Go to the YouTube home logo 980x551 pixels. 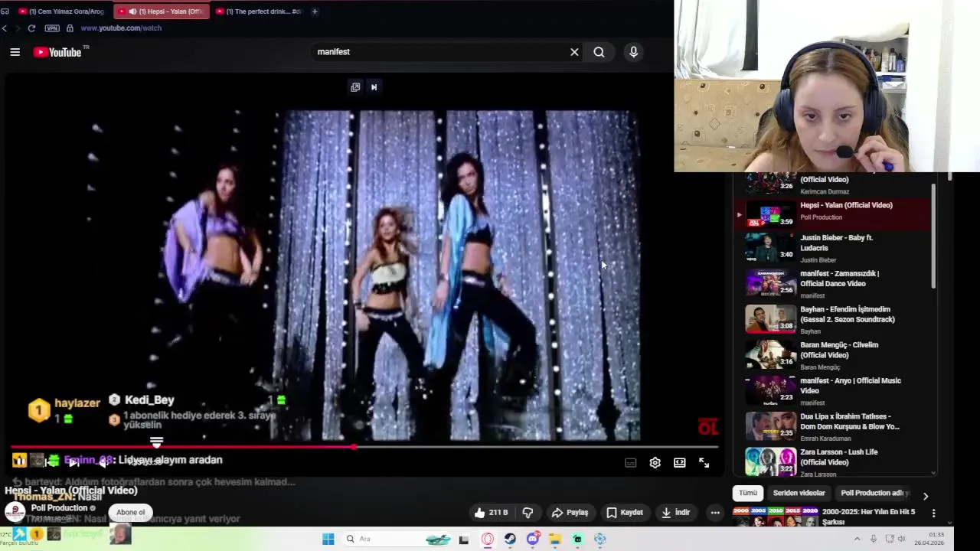click(57, 52)
